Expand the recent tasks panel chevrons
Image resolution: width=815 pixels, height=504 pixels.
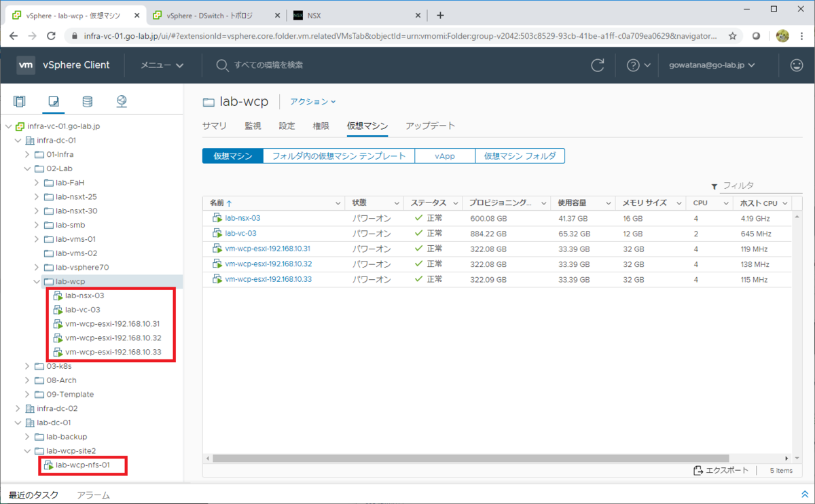(x=805, y=495)
